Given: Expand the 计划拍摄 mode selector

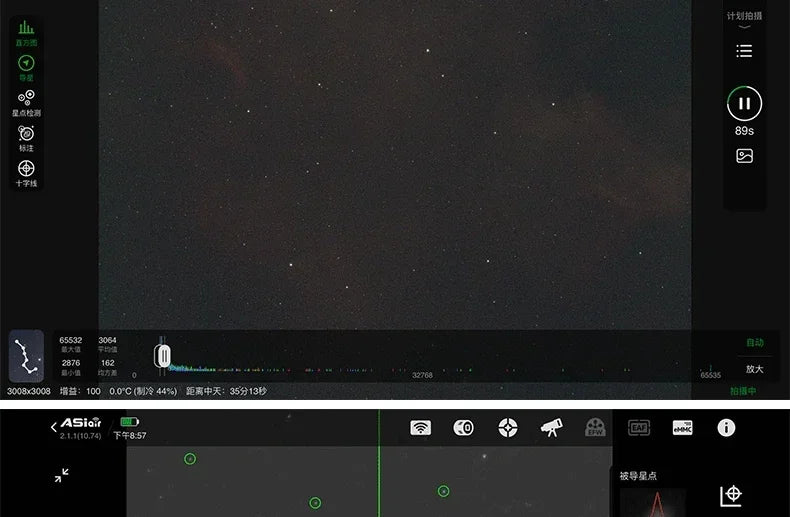Looking at the screenshot, I should click(744, 19).
